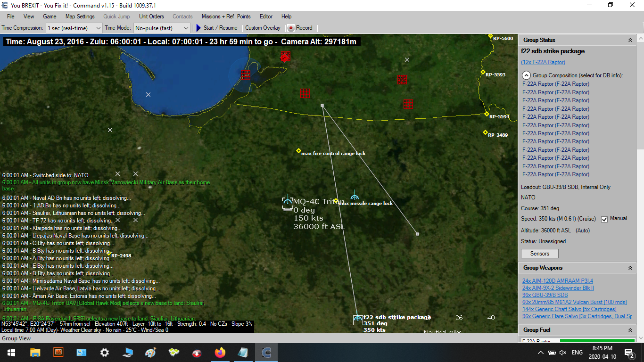
Task: Show hidden system tray icons
Action: 541,353
